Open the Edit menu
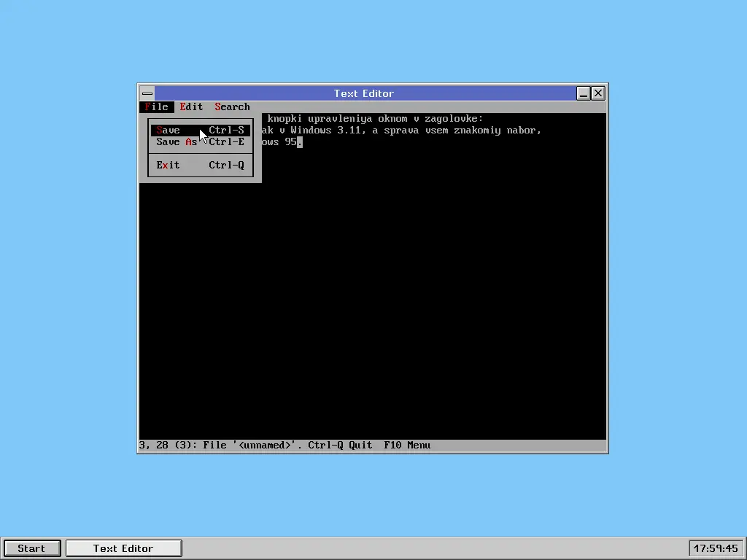The height and width of the screenshot is (560, 747). click(x=192, y=106)
